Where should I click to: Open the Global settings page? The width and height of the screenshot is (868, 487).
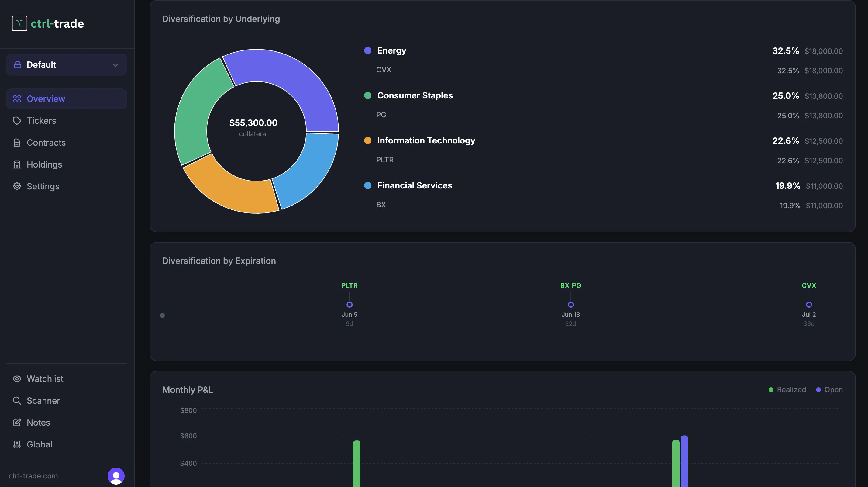[66, 444]
